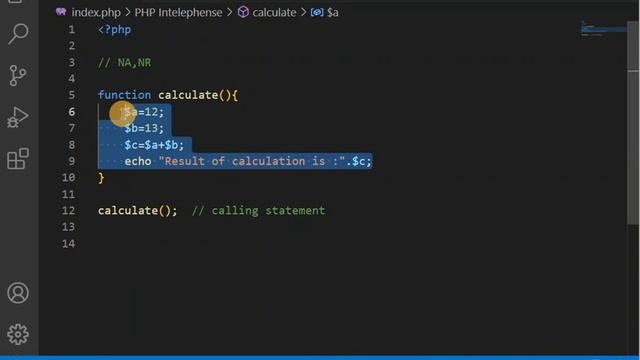Click the '// calling statement' comment
This screenshot has height=360, width=640.
(258, 211)
